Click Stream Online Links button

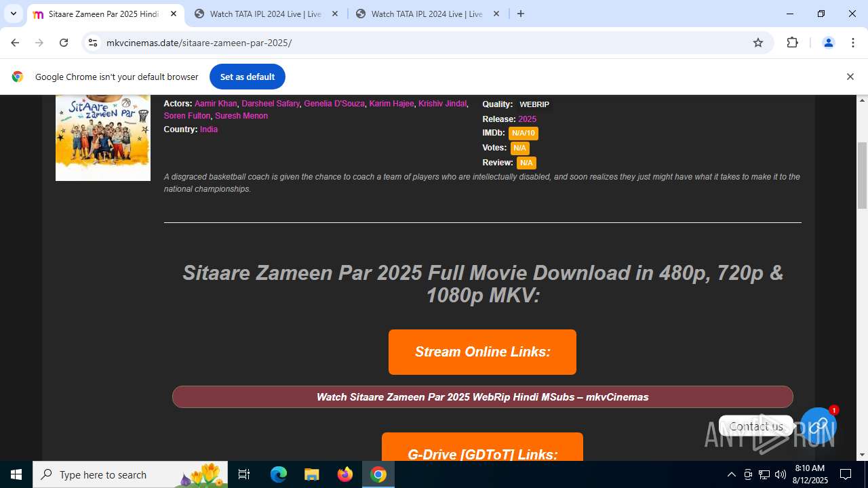tap(482, 352)
